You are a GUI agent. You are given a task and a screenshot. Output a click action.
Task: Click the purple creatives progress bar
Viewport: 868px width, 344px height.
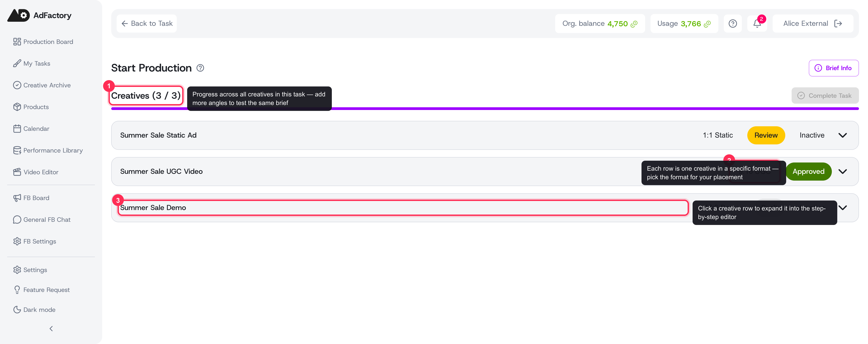(485, 109)
